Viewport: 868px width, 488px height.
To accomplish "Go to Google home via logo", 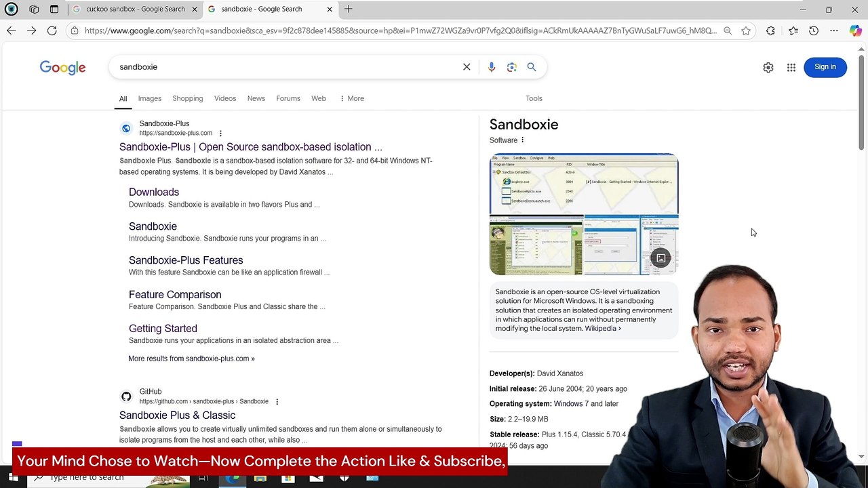I will click(x=62, y=68).
